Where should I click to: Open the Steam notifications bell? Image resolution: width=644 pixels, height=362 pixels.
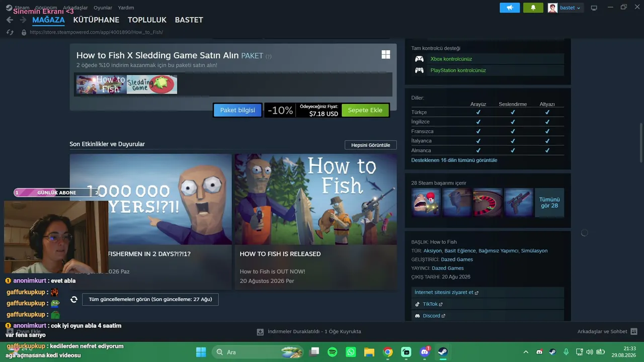pyautogui.click(x=533, y=8)
